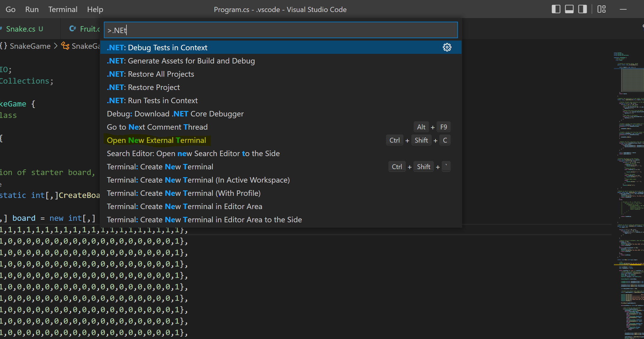Click the gear icon for Debug Tests command
The width and height of the screenshot is (644, 339).
coord(447,48)
